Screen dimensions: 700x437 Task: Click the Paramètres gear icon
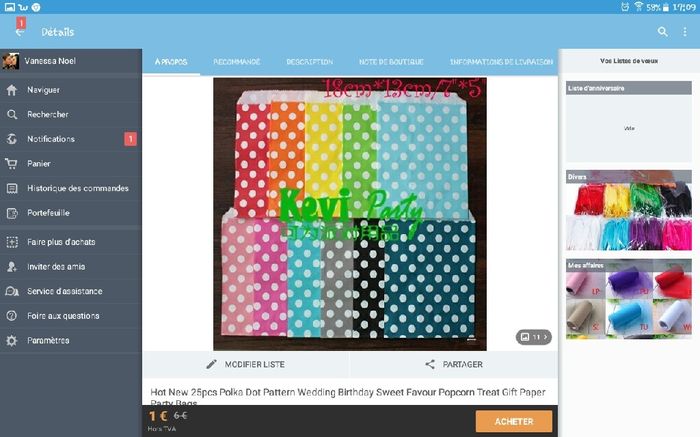click(x=12, y=341)
